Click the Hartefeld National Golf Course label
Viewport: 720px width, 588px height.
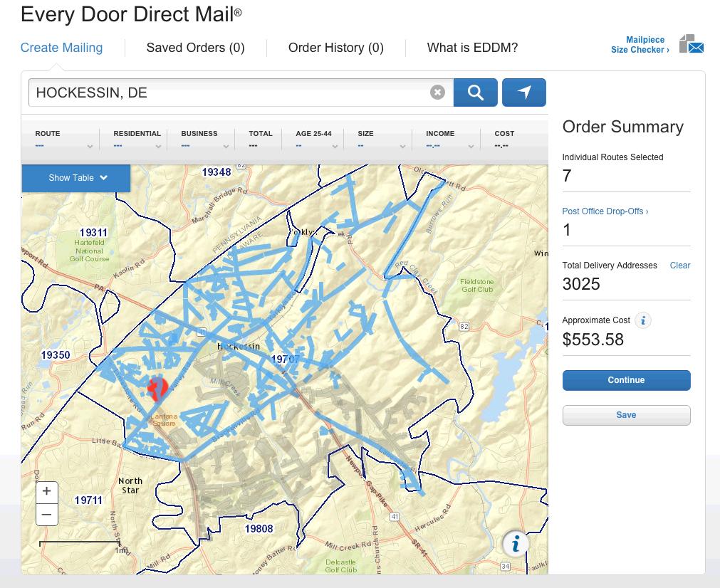pos(89,251)
